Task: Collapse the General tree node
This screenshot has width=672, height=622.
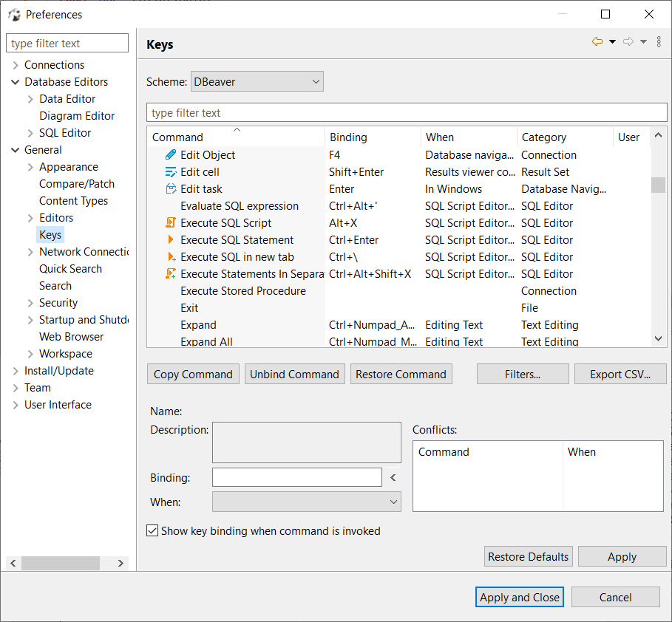Action: pos(16,150)
